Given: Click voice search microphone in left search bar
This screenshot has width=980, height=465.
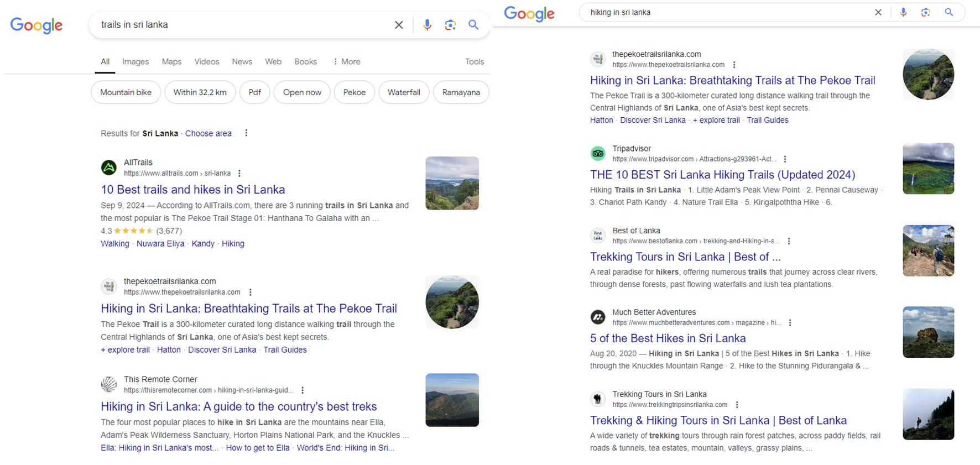Looking at the screenshot, I should coord(427,25).
